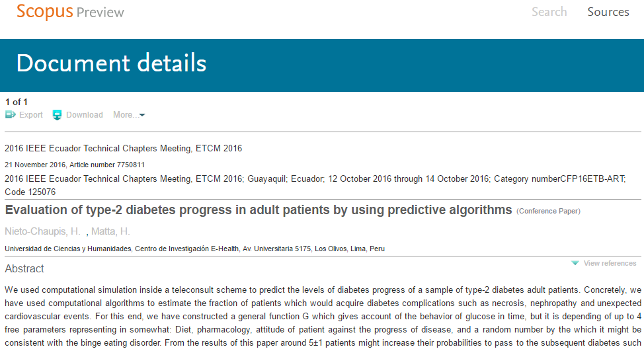The image size is (644, 351).
Task: Click the paper title heading
Action: pos(259,210)
